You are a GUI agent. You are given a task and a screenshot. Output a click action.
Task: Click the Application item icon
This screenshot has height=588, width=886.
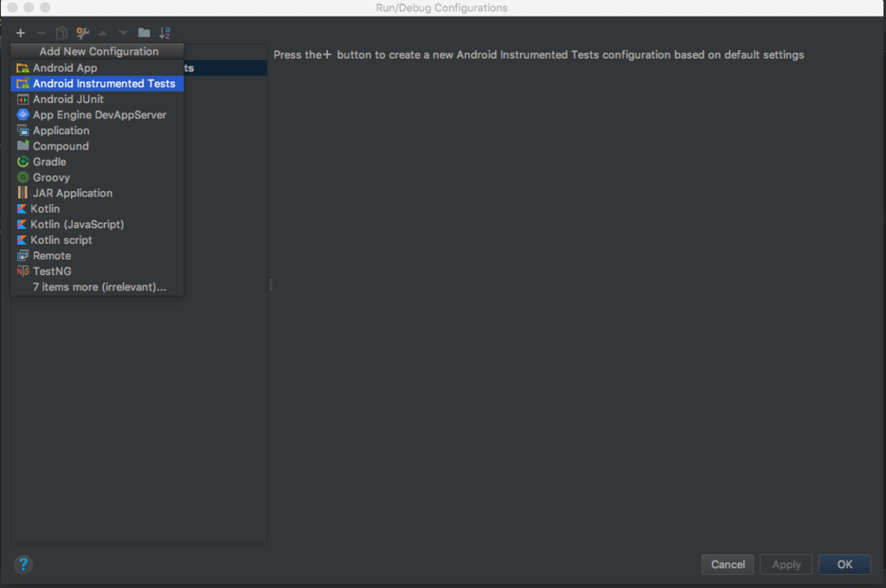22,131
